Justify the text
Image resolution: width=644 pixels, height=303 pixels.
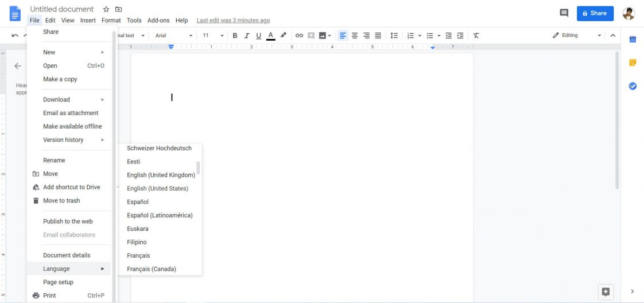click(x=378, y=36)
